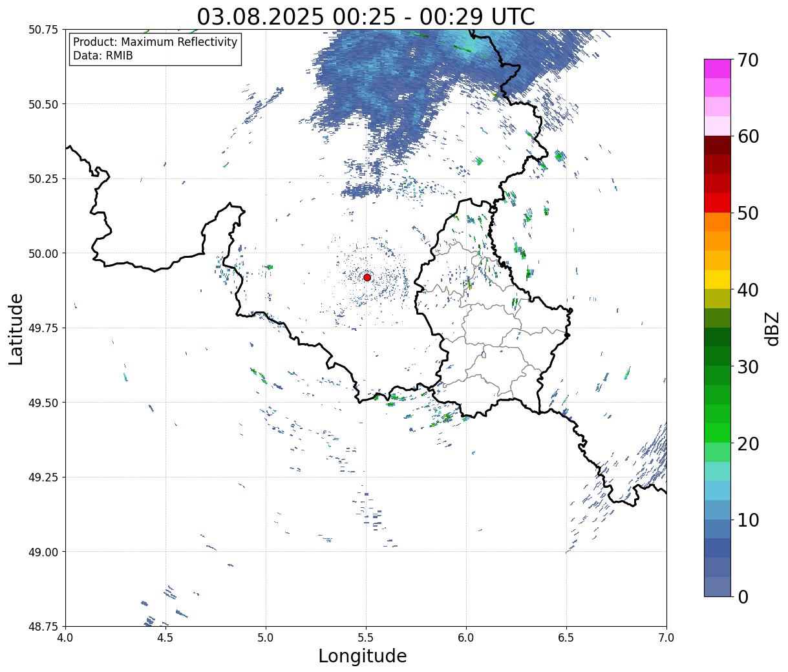Image resolution: width=788 pixels, height=672 pixels.
Task: Click the slate blue swatch at the colorbar bottom
Action: pos(718,586)
